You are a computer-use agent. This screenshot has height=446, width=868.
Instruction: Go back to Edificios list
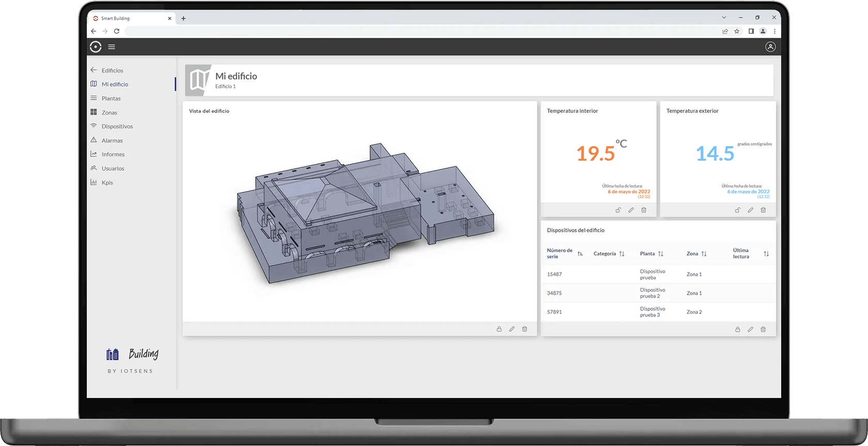pos(112,70)
